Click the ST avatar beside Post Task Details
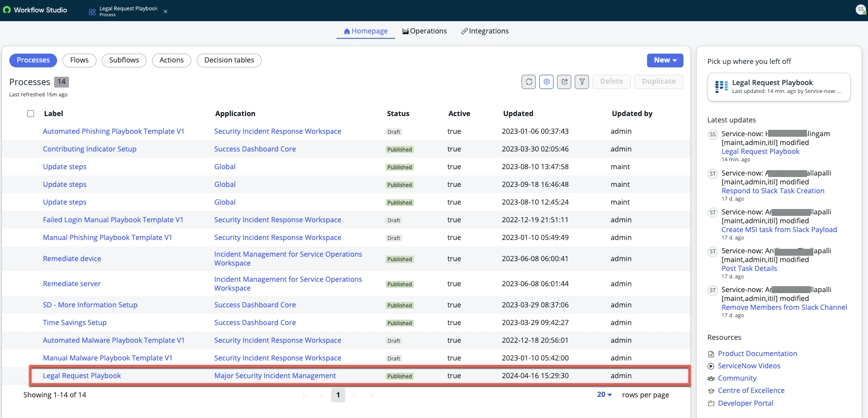 point(713,251)
